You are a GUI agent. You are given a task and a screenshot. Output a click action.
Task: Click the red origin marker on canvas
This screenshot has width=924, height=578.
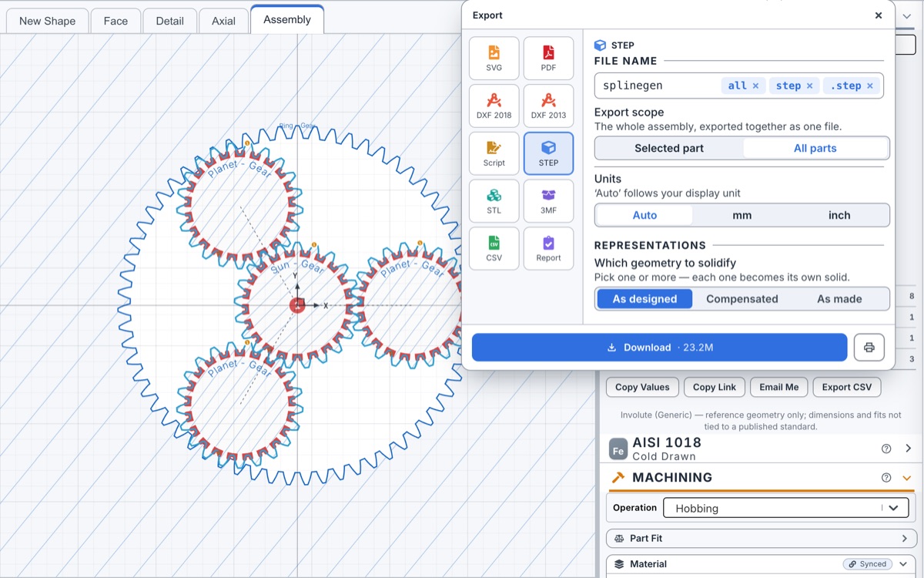[x=297, y=306]
